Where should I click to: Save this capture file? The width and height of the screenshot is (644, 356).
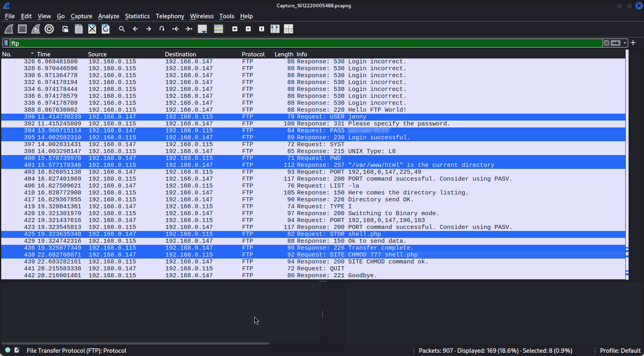79,29
